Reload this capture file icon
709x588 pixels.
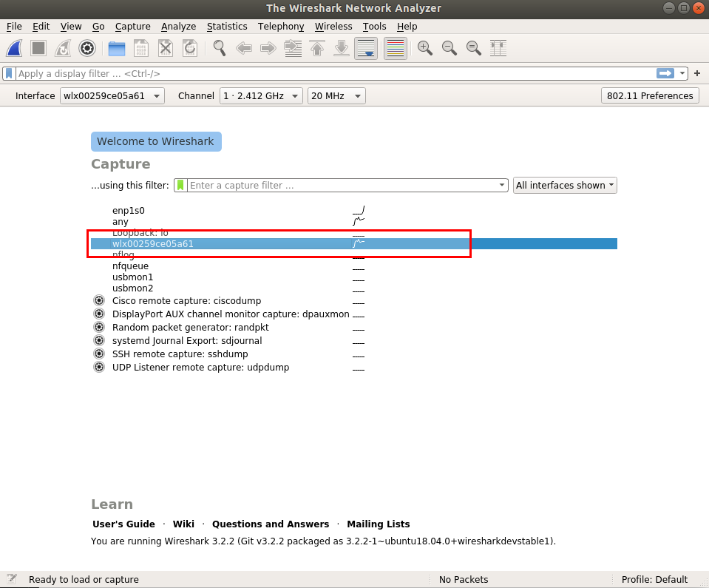(190, 48)
